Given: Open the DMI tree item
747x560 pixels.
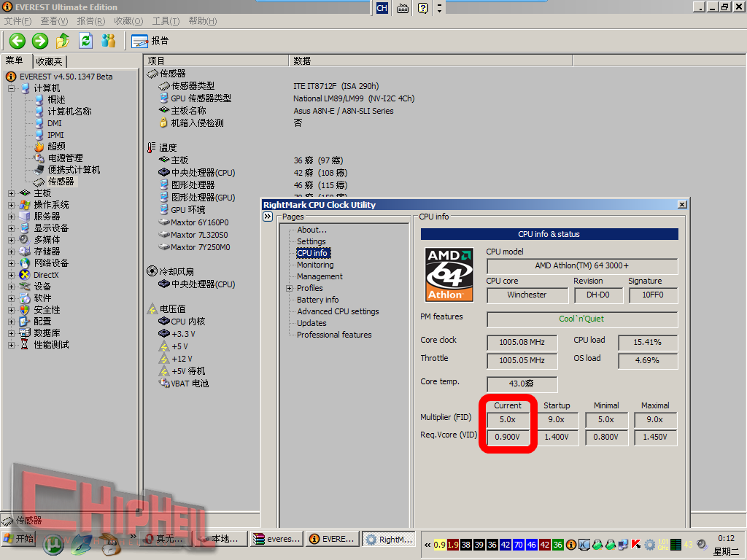Looking at the screenshot, I should tap(54, 123).
